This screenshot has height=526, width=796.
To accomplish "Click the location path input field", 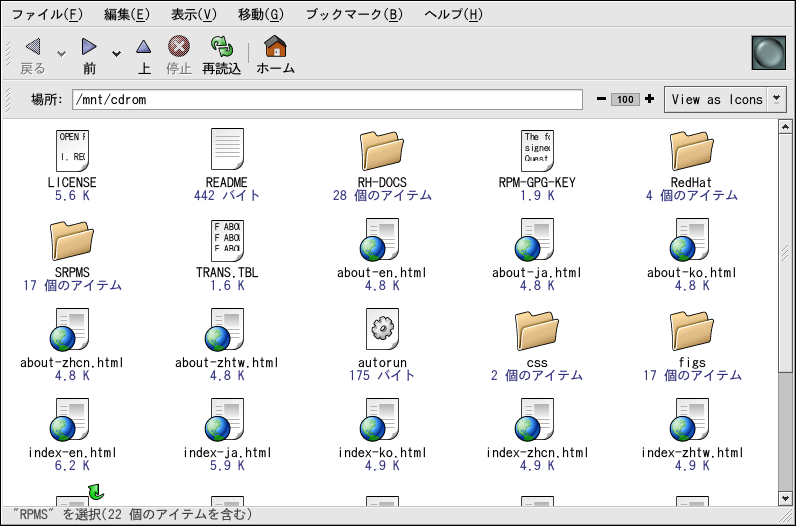I will 326,100.
